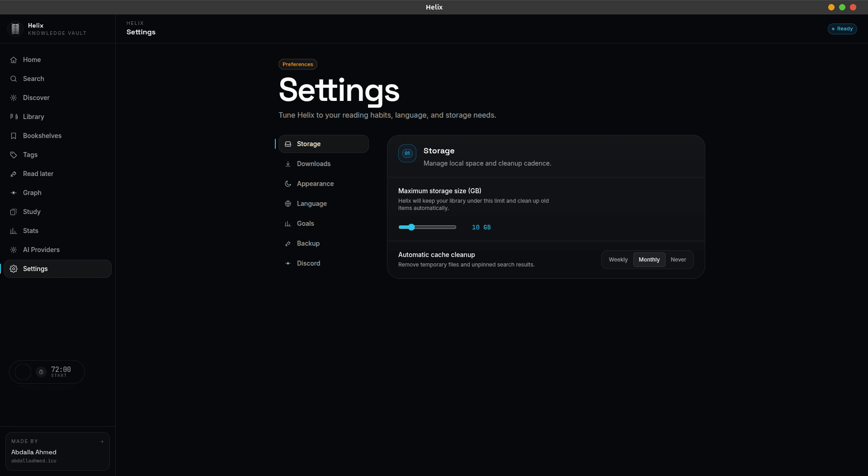This screenshot has width=868, height=476.
Task: Click the arrow icon in Made By card
Action: (102, 442)
